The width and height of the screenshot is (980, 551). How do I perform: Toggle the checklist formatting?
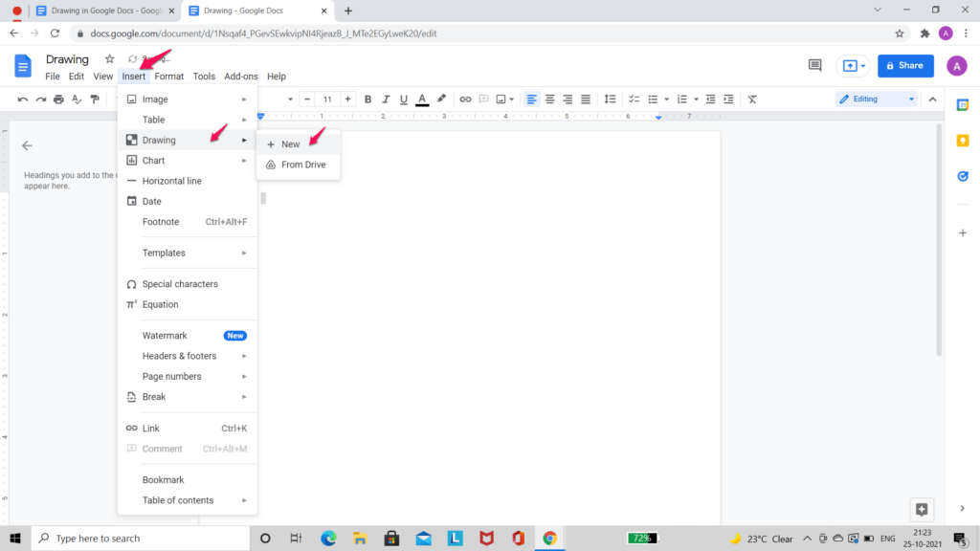point(634,99)
